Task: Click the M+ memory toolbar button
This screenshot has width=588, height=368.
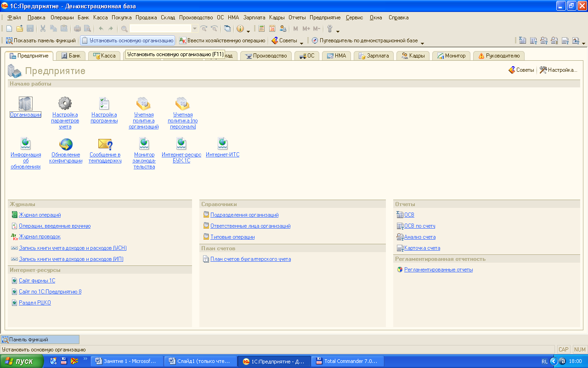Action: click(x=306, y=29)
